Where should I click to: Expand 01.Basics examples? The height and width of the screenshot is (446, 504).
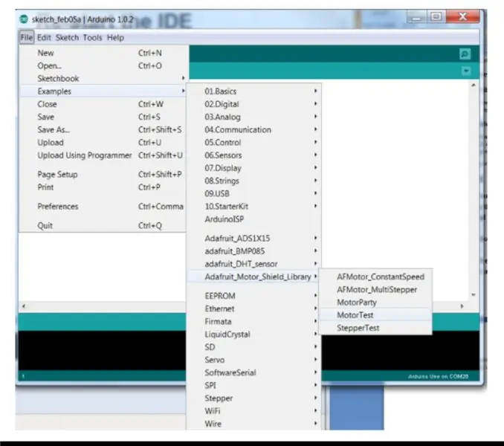(254, 91)
